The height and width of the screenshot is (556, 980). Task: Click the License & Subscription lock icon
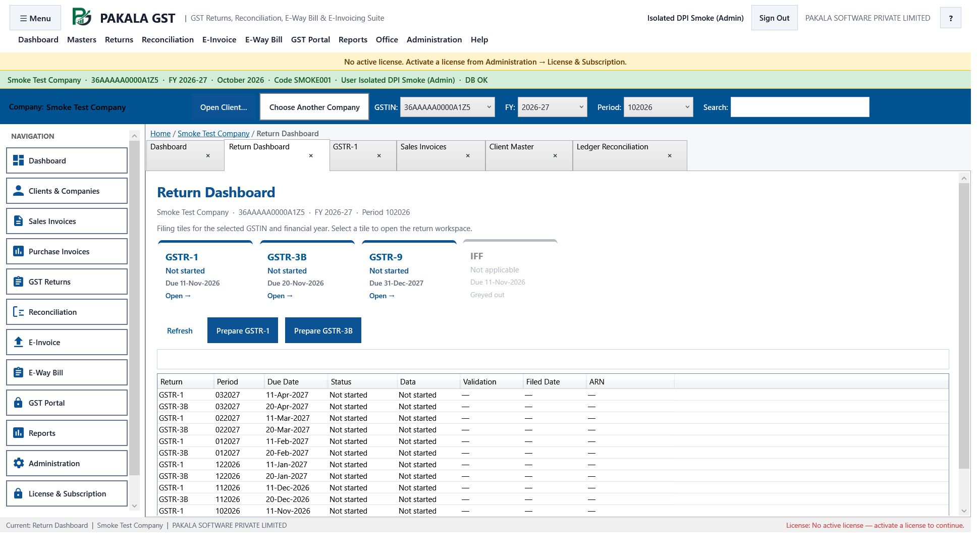click(19, 493)
